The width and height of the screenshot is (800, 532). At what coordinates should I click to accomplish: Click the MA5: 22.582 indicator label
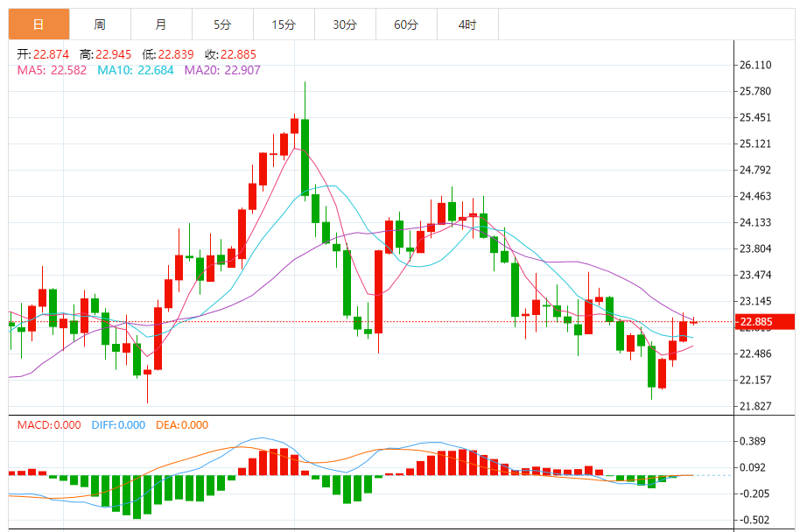tap(52, 70)
